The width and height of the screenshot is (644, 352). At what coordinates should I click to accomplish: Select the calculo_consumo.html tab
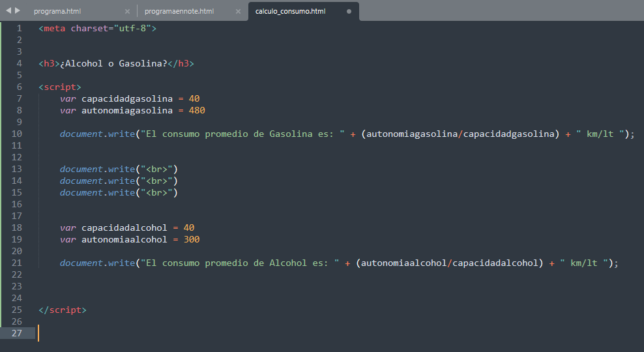(290, 12)
